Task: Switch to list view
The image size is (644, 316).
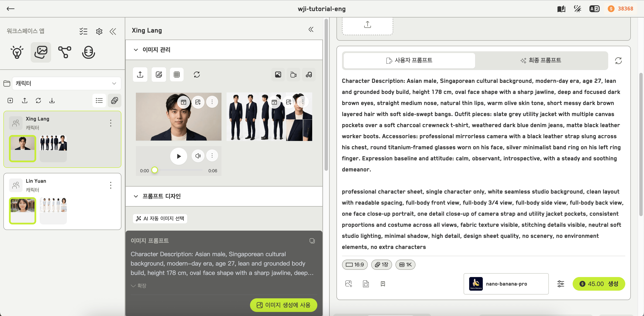Action: [x=99, y=101]
